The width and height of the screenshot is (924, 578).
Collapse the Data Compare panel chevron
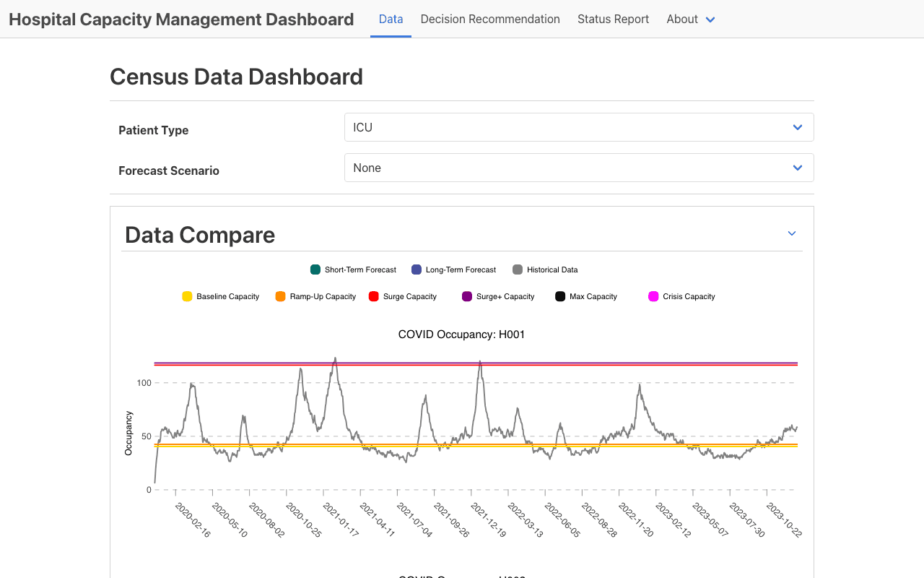pos(792,233)
